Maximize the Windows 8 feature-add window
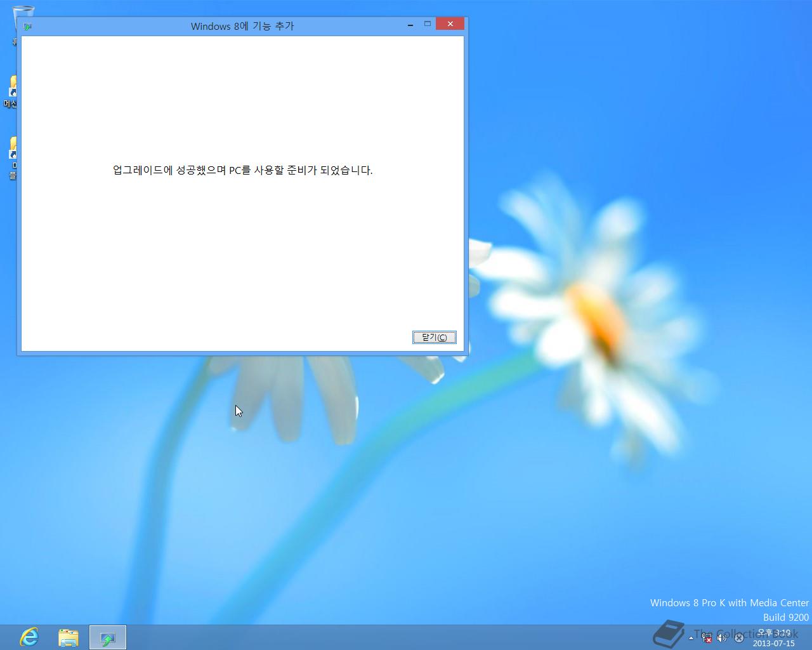 [428, 24]
